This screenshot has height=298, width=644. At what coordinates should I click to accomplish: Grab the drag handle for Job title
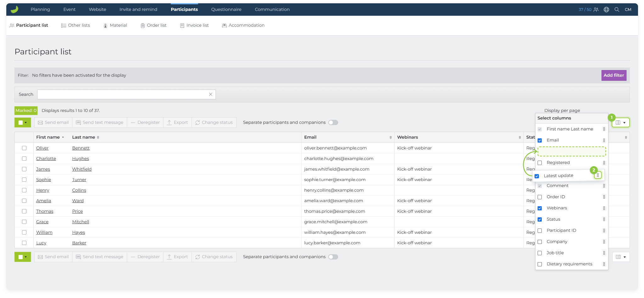point(604,253)
